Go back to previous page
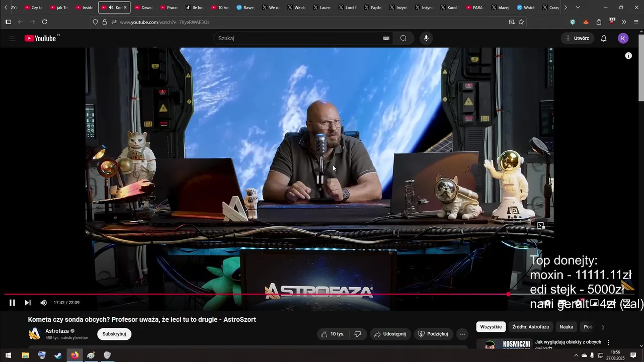 pyautogui.click(x=20, y=22)
